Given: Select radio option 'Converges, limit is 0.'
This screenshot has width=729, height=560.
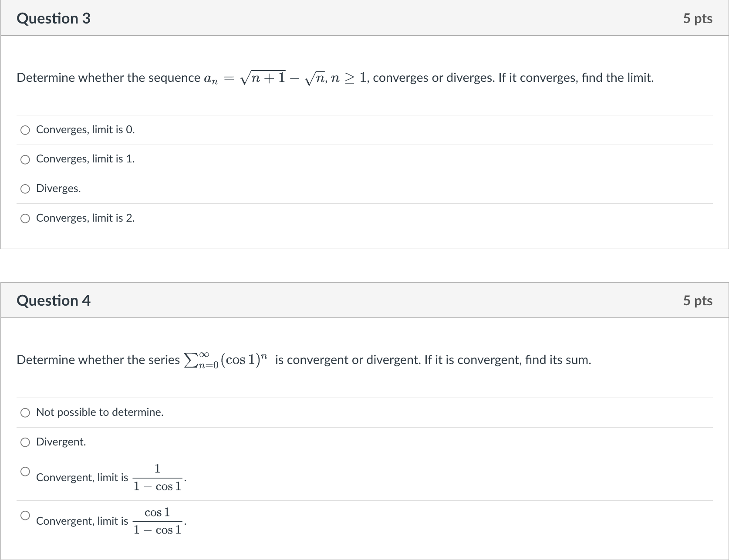Looking at the screenshot, I should point(25,130).
